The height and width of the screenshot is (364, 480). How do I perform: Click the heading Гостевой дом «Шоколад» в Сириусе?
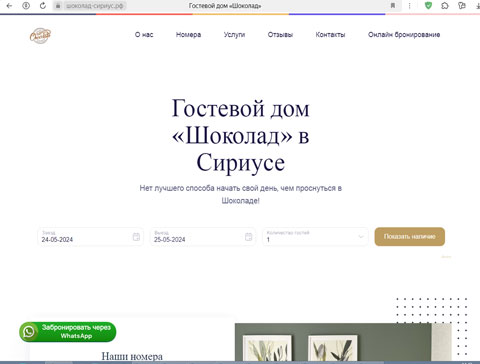(240, 136)
